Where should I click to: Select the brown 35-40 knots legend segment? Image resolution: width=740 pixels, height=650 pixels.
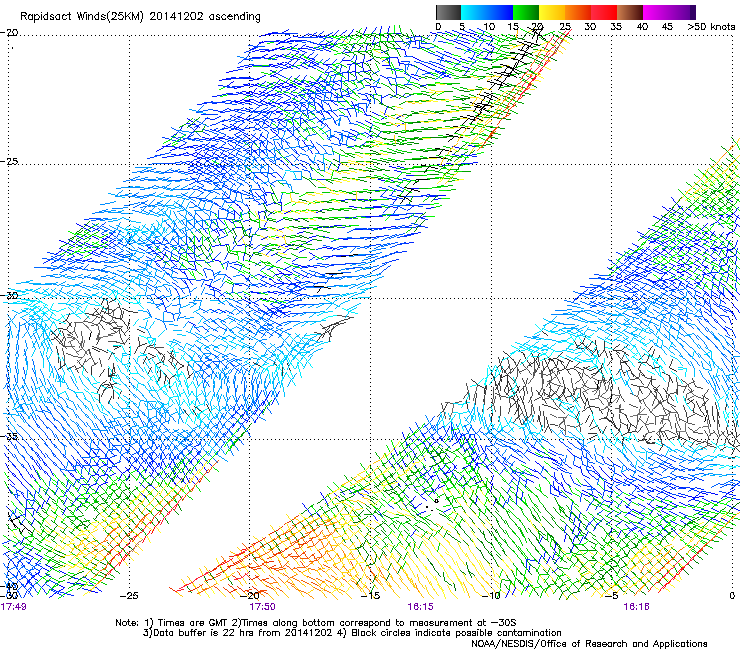(x=630, y=12)
